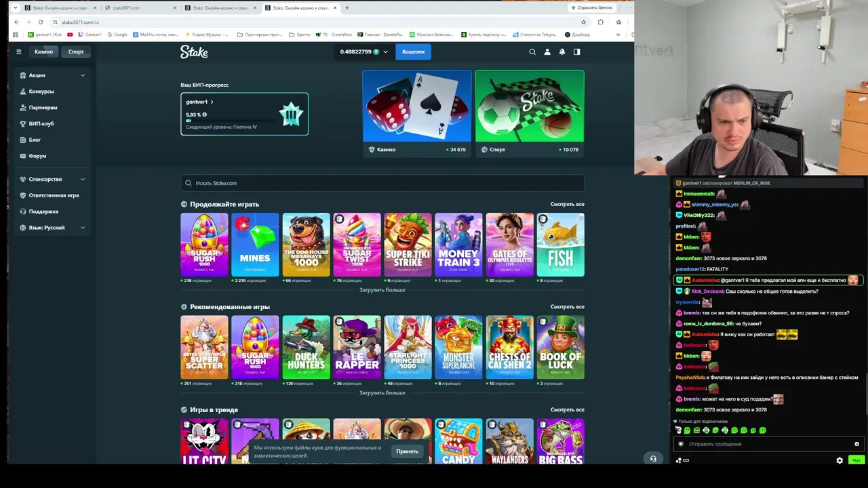This screenshot has width=868, height=488.
Task: Open the browser tab list dropdown arrow
Action: coord(16,8)
